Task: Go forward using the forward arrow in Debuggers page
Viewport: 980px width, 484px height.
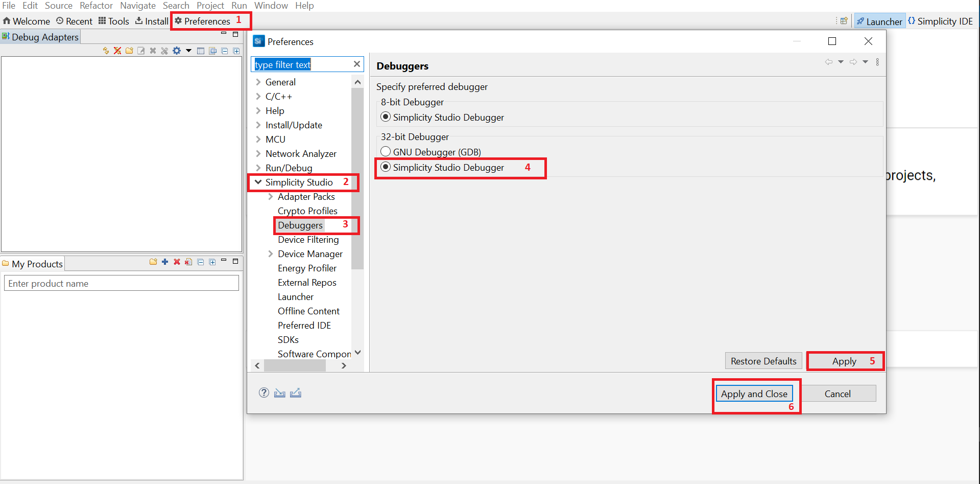Action: (853, 62)
